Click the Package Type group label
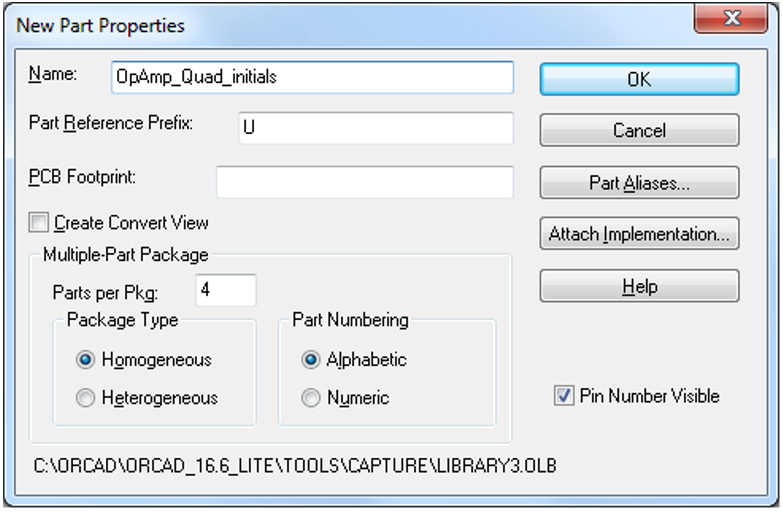The image size is (783, 512). (122, 321)
